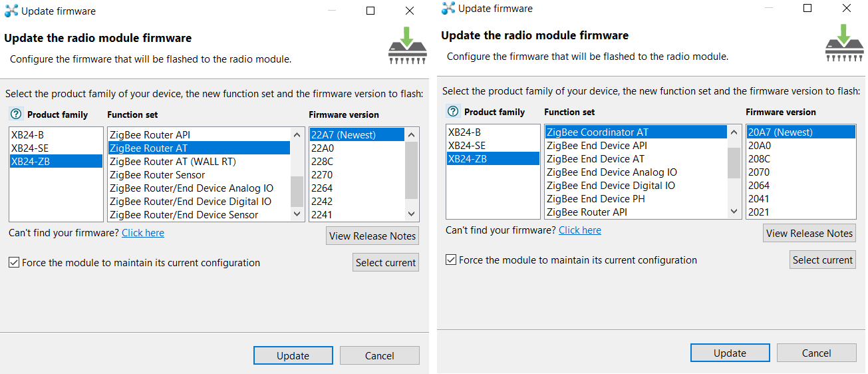This screenshot has width=868, height=374.
Task: Click Update in the right dialog
Action: (x=730, y=353)
